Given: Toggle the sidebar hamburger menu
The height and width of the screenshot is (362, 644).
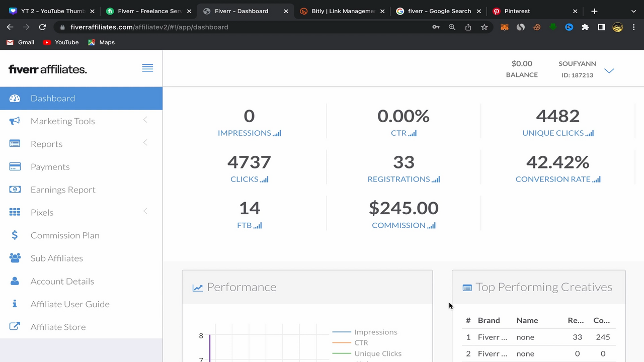Looking at the screenshot, I should (147, 68).
